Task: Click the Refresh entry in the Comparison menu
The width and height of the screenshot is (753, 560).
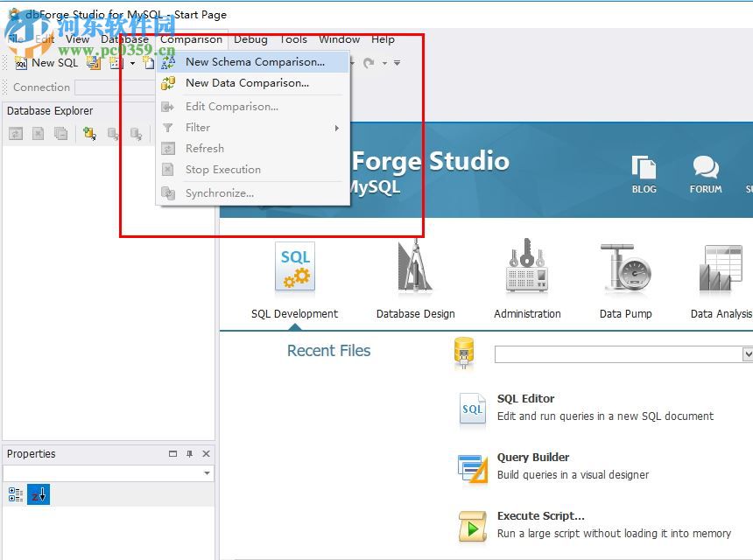Action: [204, 148]
